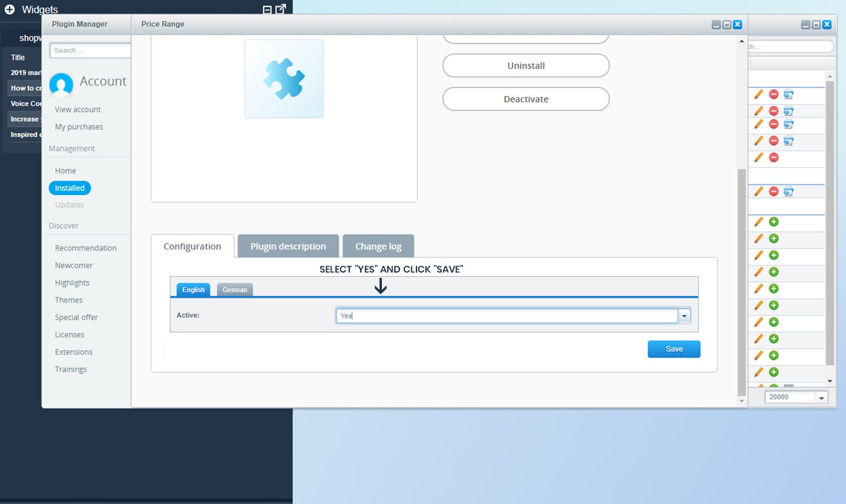Open the Plugin description tab
The height and width of the screenshot is (504, 846).
(288, 246)
